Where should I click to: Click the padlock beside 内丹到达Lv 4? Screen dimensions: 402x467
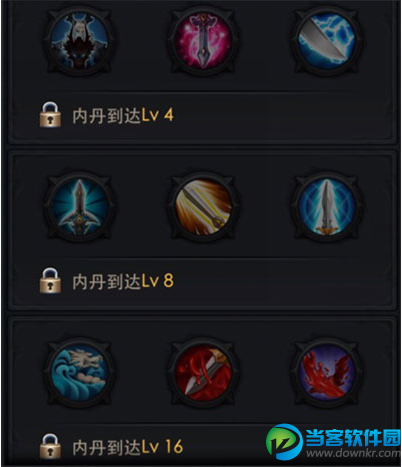pos(50,115)
